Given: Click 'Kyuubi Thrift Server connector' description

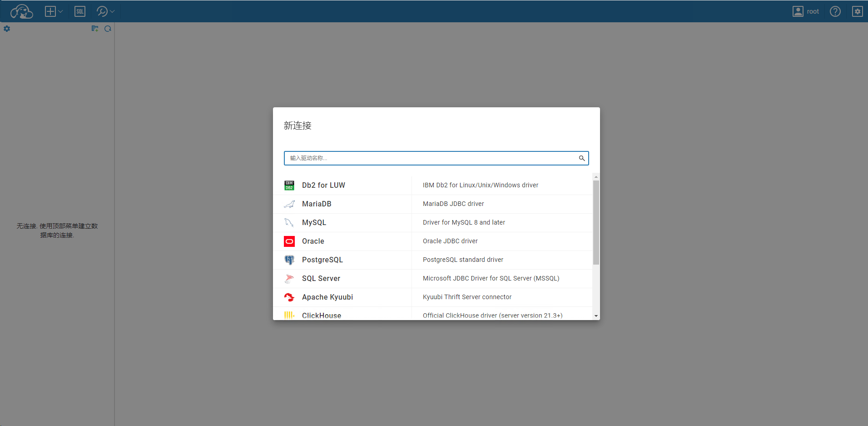Looking at the screenshot, I should 467,297.
